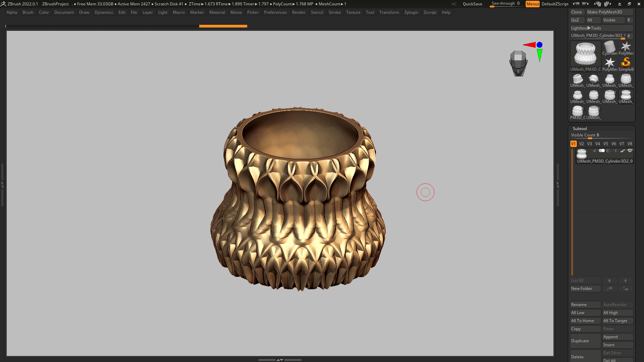This screenshot has width=644, height=362.
Task: Toggle the Menus button
Action: pyautogui.click(x=533, y=4)
